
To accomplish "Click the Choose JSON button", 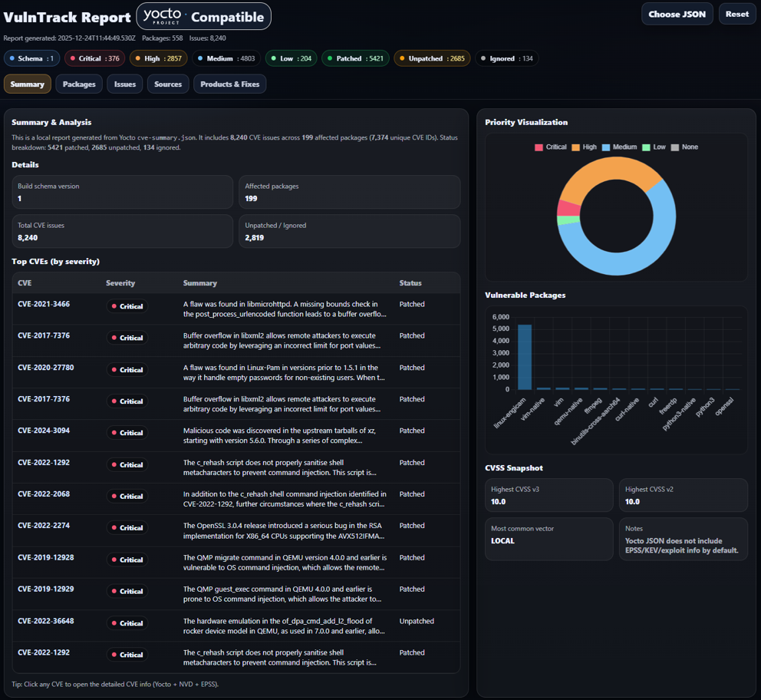I will tap(677, 14).
